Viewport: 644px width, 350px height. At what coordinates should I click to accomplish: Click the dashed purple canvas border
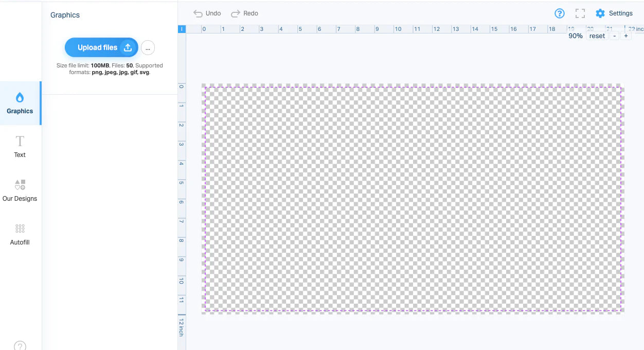pos(412,86)
